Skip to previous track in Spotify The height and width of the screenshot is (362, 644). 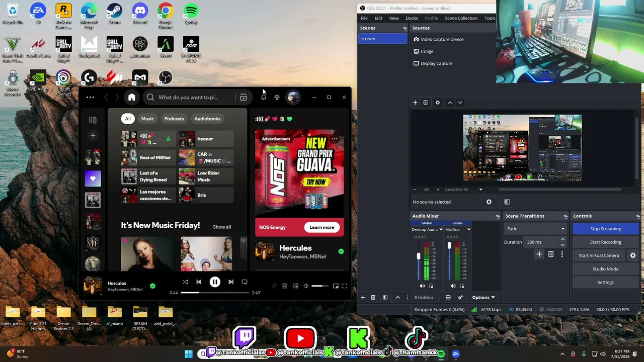coord(199,282)
